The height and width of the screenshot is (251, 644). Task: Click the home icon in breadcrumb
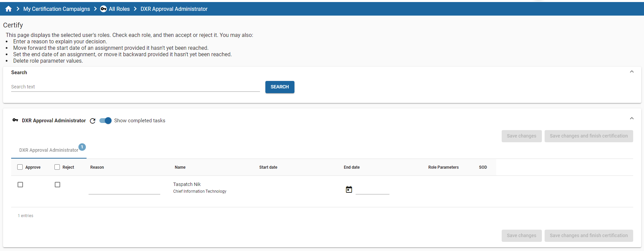point(8,9)
